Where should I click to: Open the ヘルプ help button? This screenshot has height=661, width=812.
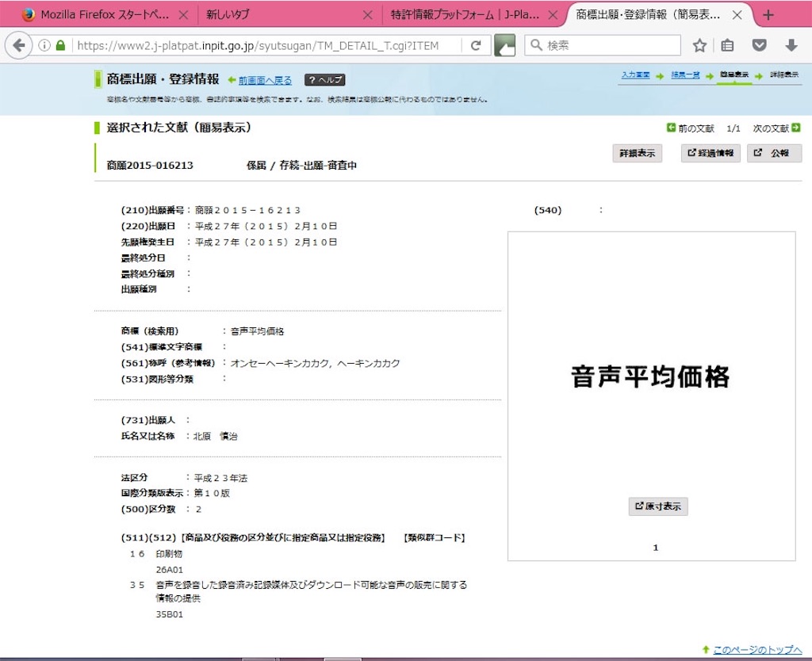click(324, 80)
